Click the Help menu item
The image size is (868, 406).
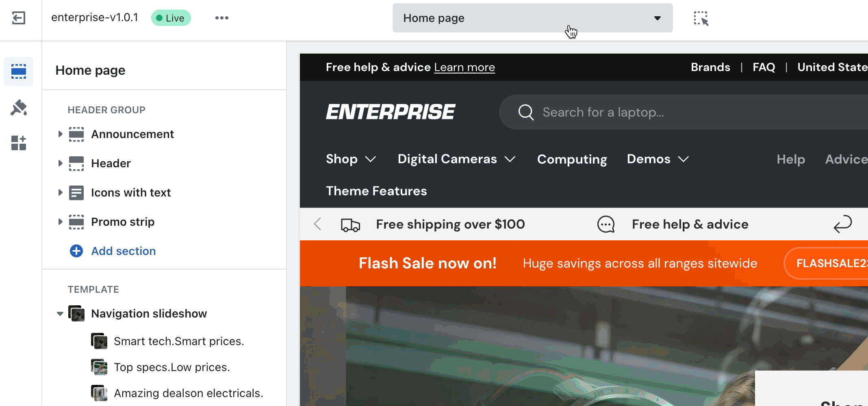[791, 160]
